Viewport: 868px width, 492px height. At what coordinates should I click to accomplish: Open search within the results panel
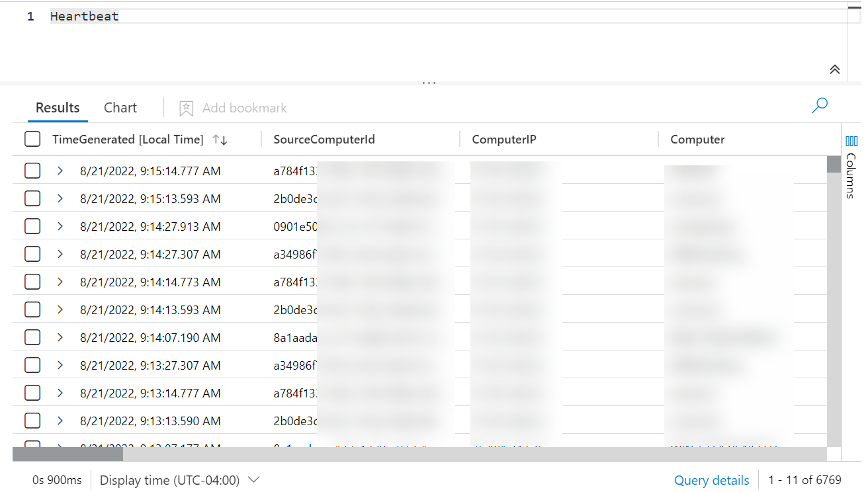pyautogui.click(x=820, y=105)
